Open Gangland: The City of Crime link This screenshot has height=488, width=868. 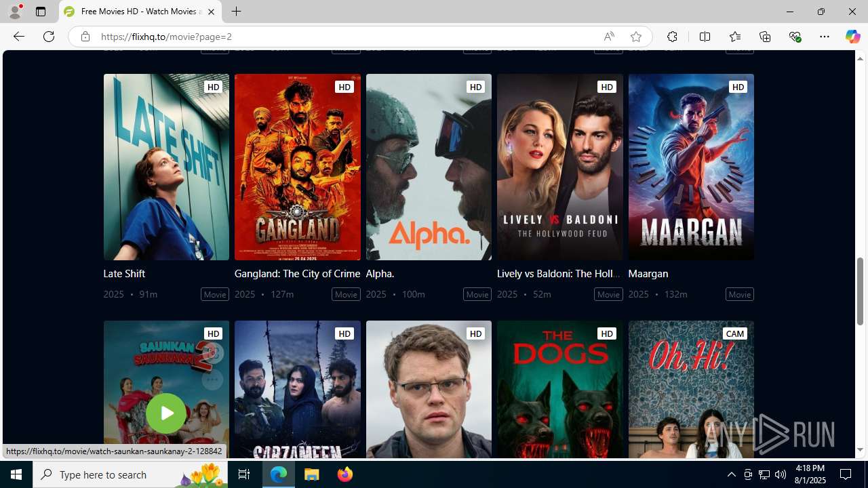tap(297, 274)
